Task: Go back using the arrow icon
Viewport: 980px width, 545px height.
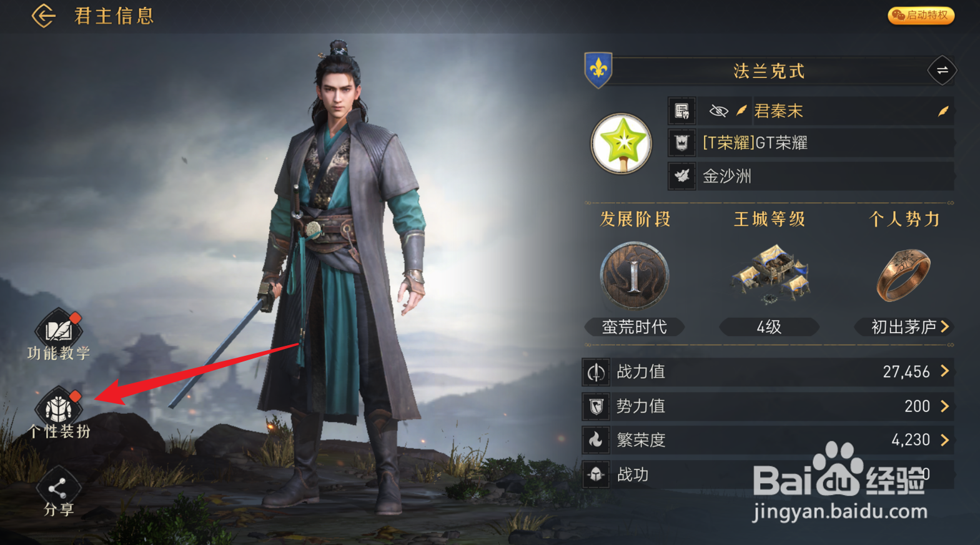Action: 43,16
